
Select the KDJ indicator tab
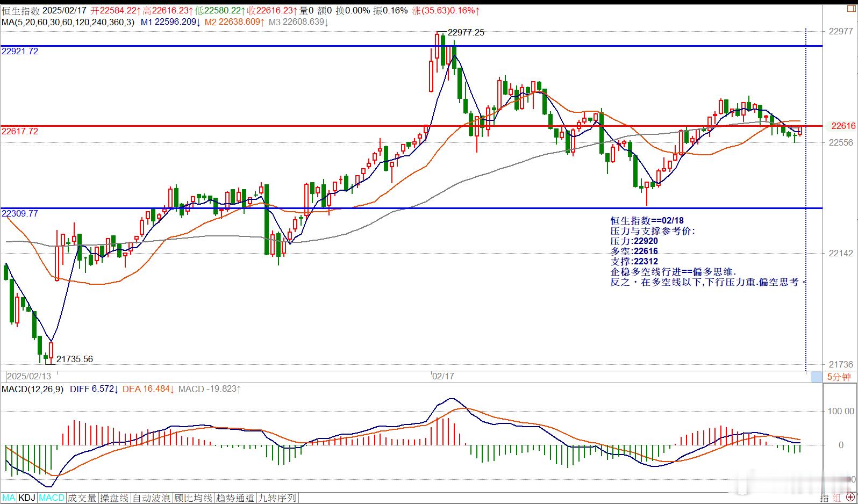coord(27,498)
